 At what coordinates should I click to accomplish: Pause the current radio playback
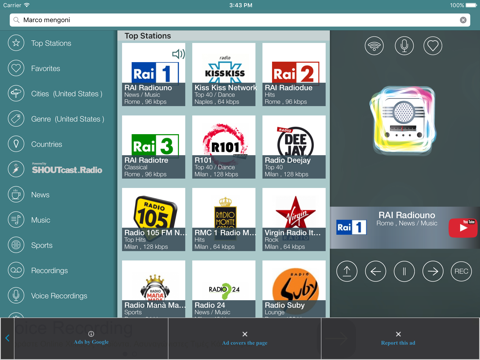[x=404, y=271]
